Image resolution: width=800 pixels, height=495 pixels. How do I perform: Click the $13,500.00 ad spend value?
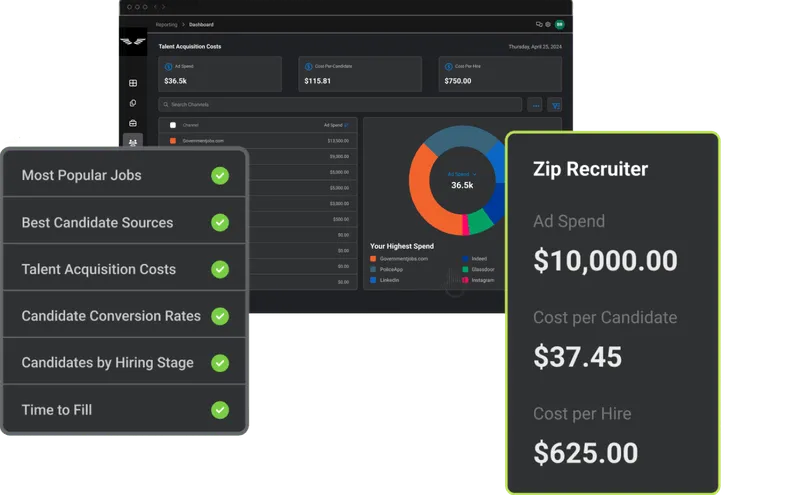[x=338, y=141]
